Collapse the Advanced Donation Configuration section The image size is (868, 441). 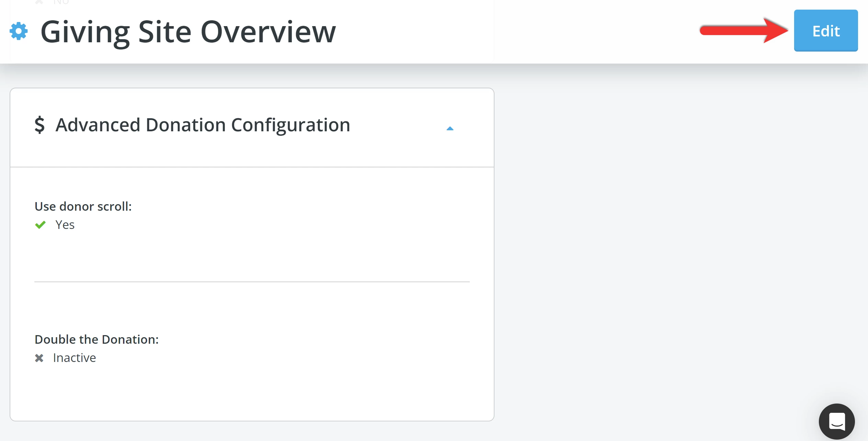point(450,128)
